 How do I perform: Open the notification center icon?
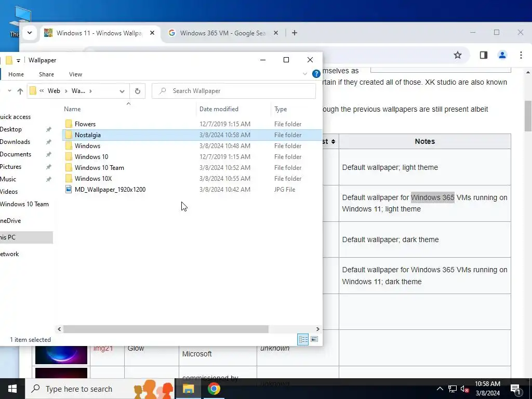(x=515, y=389)
